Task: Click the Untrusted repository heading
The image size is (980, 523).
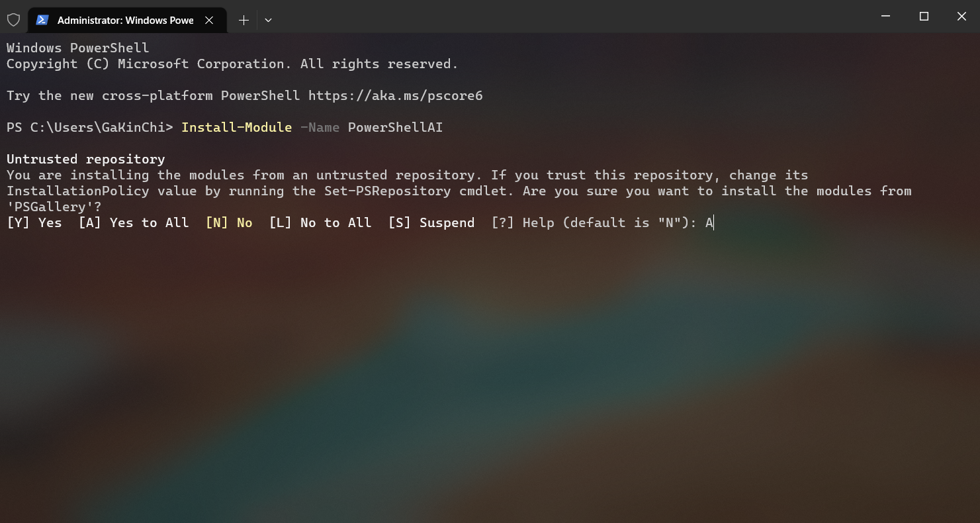Action: (86, 159)
